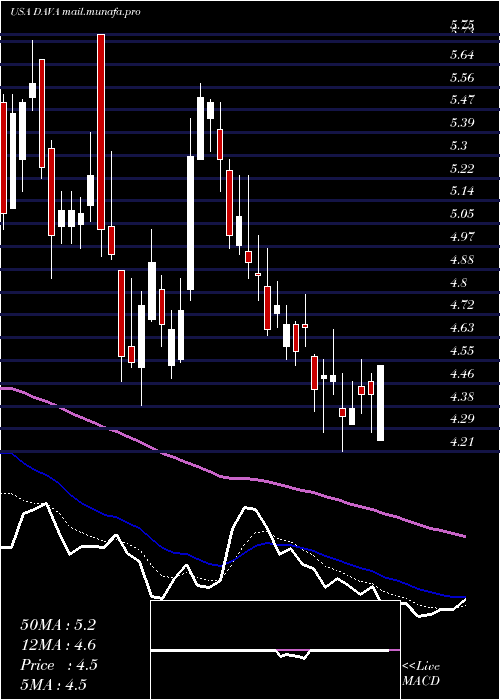
Task: Click the 4.63 price axis label
Action: 462,328
